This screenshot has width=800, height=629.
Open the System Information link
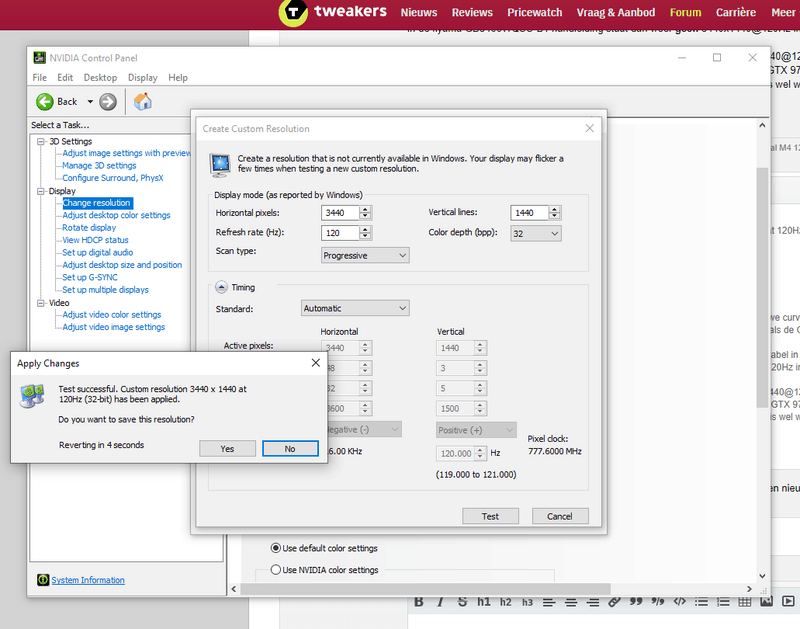click(88, 580)
